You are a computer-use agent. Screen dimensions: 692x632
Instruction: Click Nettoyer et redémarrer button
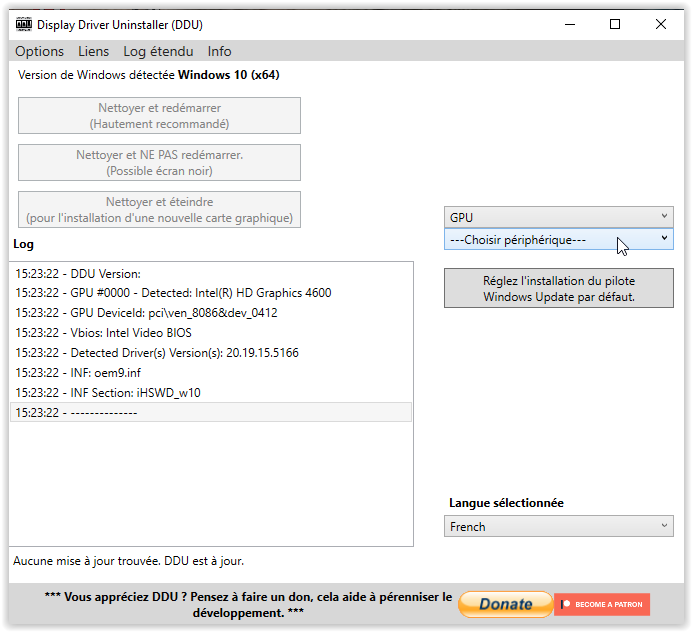[159, 116]
